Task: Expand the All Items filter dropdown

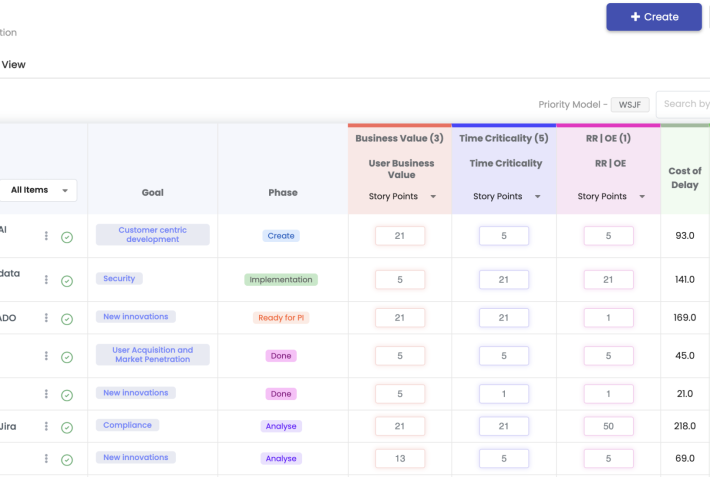Action: click(38, 190)
